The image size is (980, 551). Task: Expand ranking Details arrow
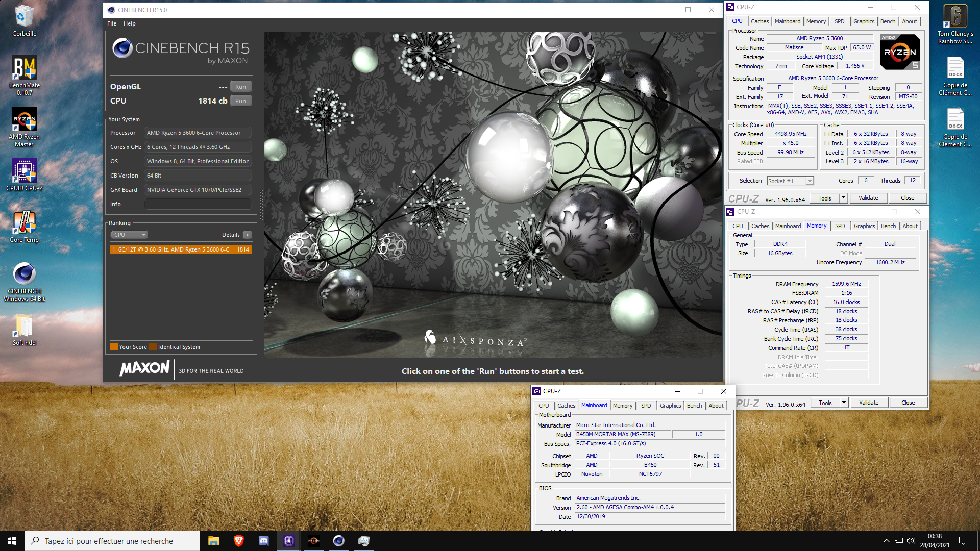248,235
